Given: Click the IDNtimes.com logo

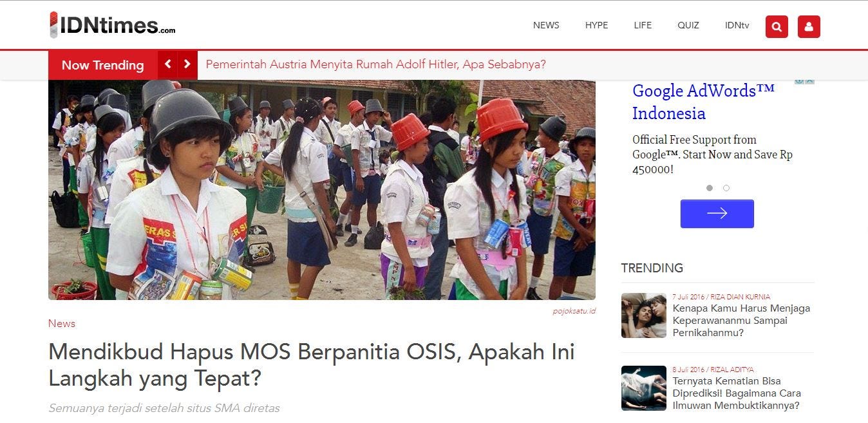Looking at the screenshot, I should (112, 25).
